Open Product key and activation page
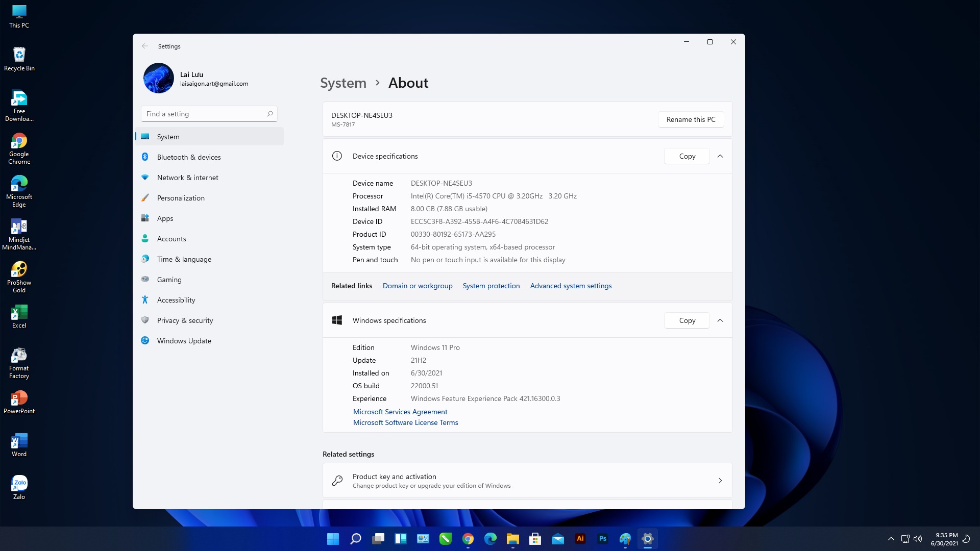Image resolution: width=980 pixels, height=551 pixels. 528,481
